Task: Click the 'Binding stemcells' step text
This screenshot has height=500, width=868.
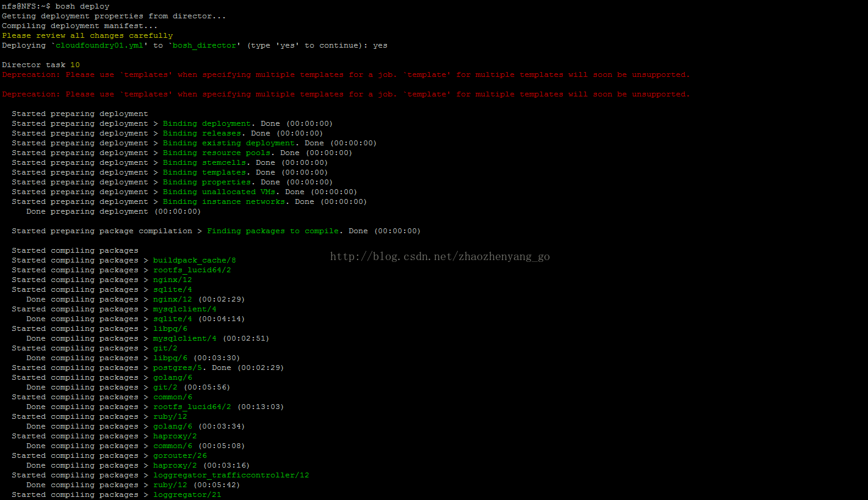Action: coord(204,162)
